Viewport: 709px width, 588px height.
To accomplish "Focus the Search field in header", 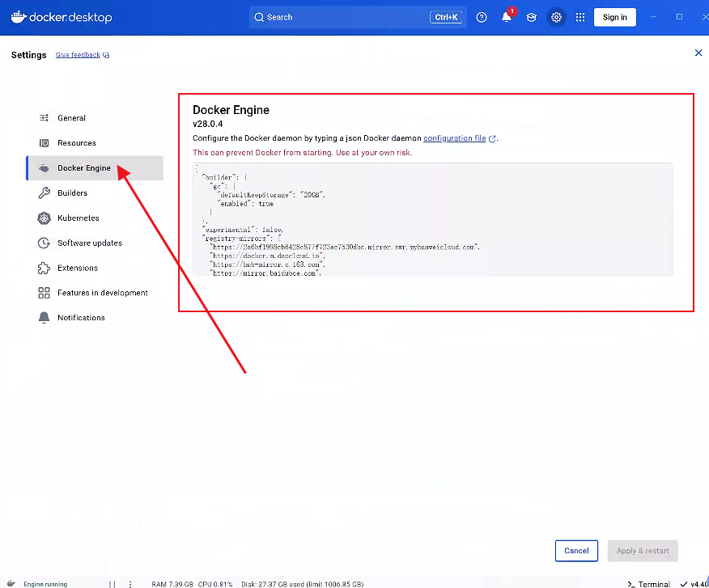I will pos(358,17).
